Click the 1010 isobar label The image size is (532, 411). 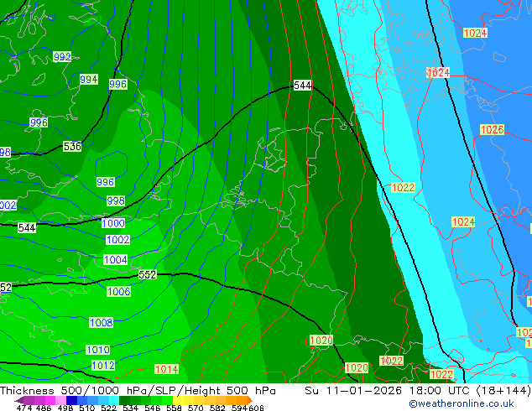click(x=97, y=350)
